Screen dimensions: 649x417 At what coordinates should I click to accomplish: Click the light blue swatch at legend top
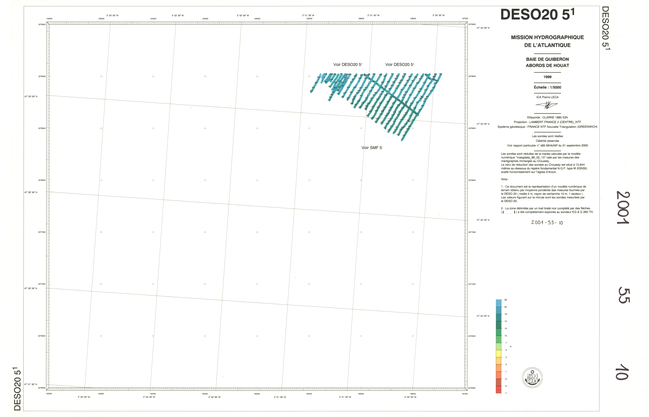(500, 303)
